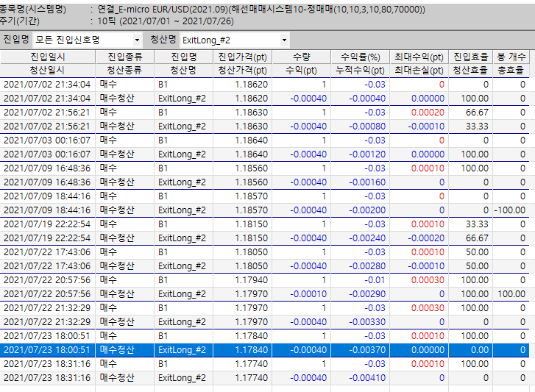Click the 최대손실(pt) sub-header
The image size is (535, 392).
[419, 71]
